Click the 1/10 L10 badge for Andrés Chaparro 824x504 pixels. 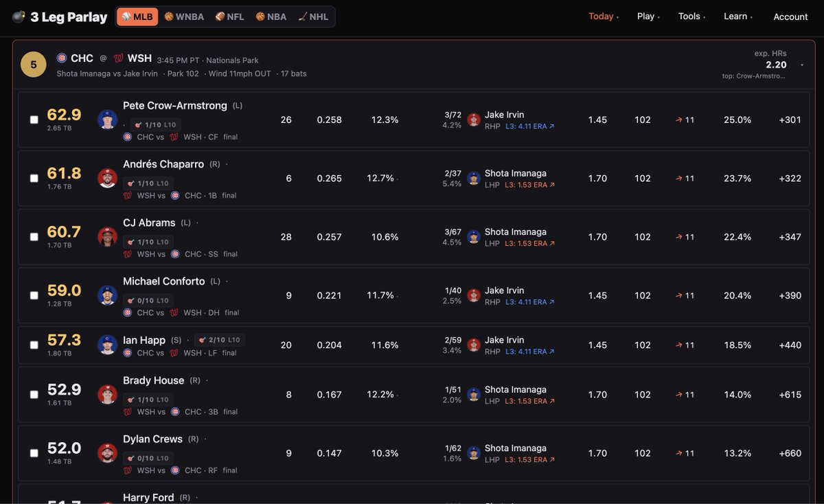(x=148, y=183)
